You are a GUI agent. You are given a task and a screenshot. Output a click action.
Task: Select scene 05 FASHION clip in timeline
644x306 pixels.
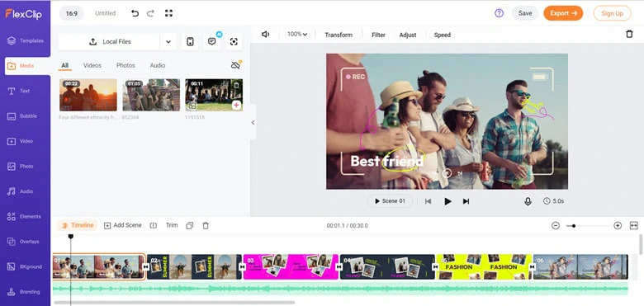coord(483,266)
